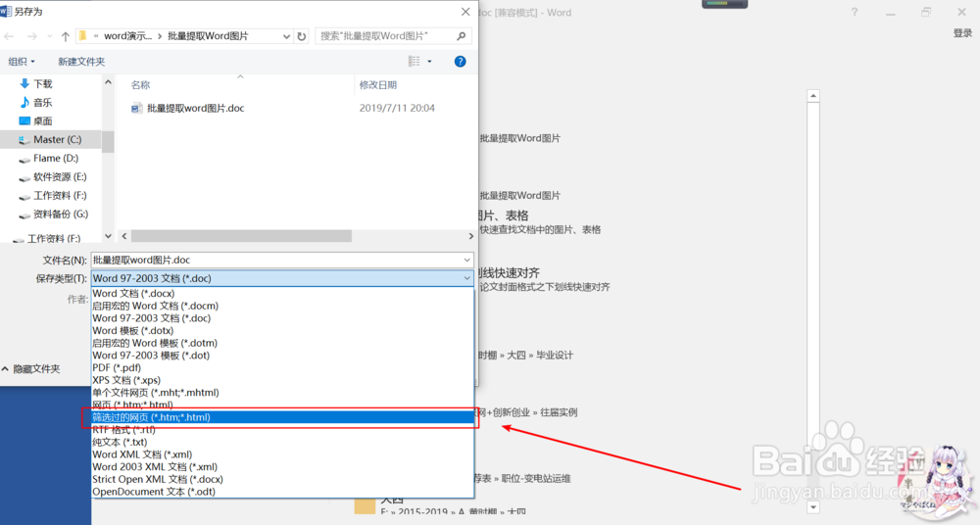Collapse the 保存类型 combo box
This screenshot has width=980, height=525.
coord(466,279)
